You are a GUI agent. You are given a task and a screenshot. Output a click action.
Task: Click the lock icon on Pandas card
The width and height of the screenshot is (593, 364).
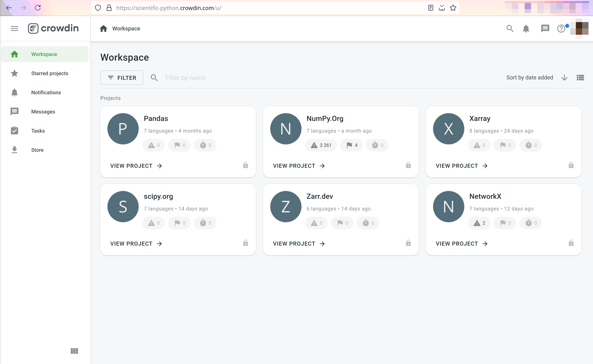coord(245,165)
